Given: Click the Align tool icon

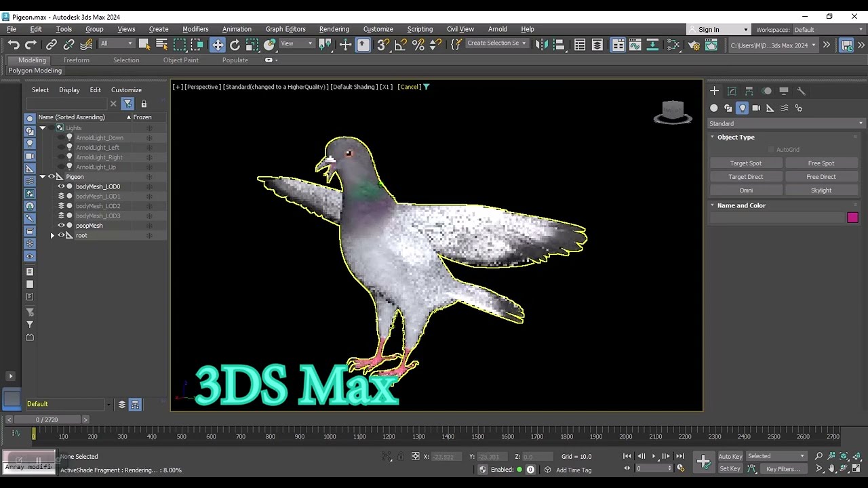Looking at the screenshot, I should pos(559,45).
